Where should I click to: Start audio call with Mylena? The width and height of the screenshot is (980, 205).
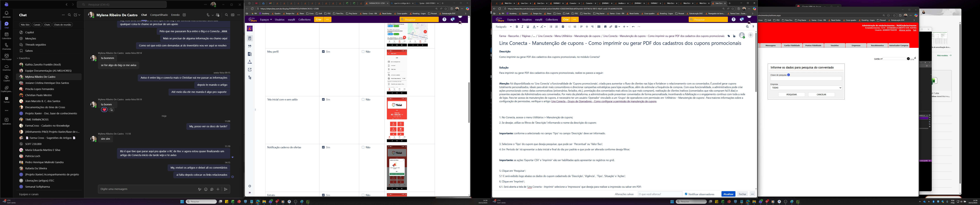coord(208,15)
